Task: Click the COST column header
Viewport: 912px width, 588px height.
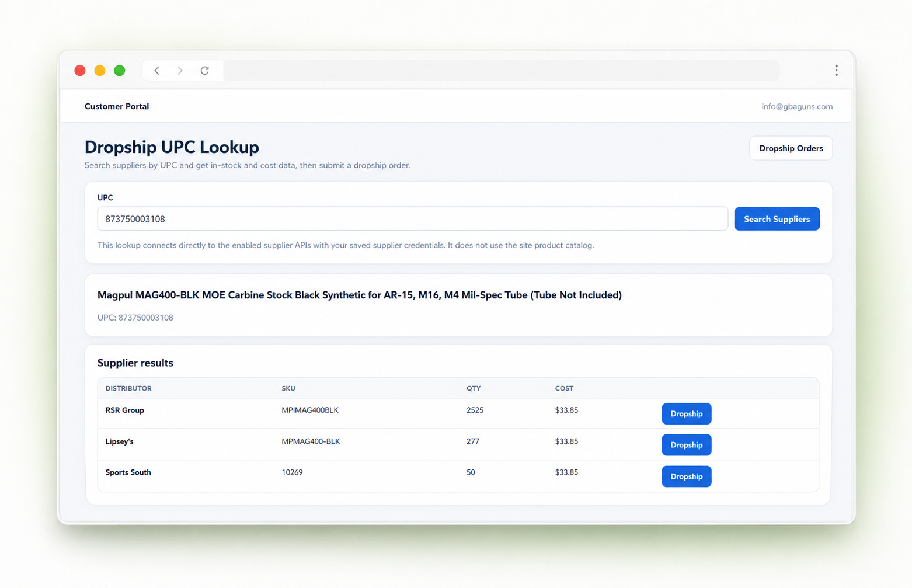Action: click(x=564, y=388)
